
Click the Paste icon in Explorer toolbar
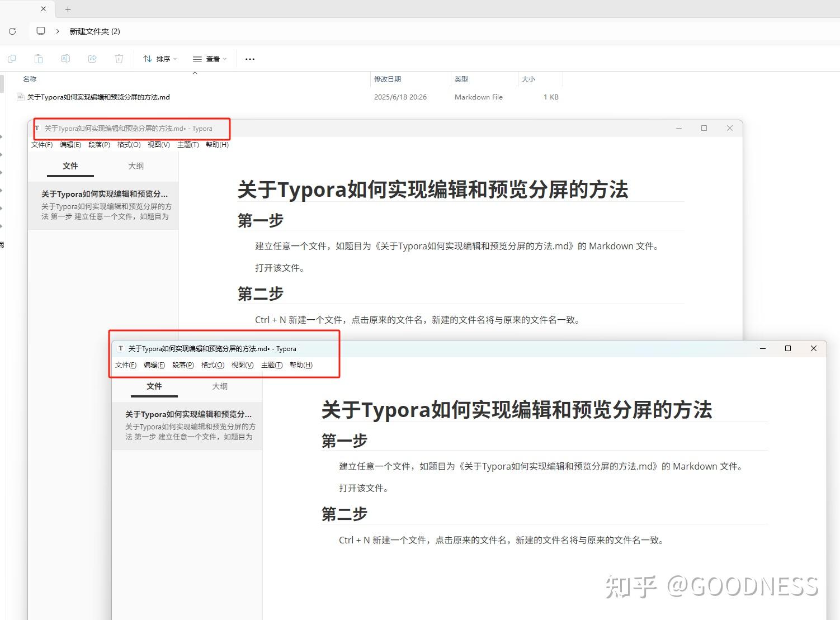(39, 59)
